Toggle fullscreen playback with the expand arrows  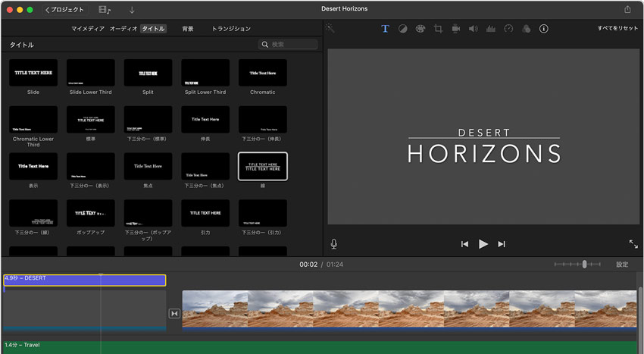tap(633, 244)
